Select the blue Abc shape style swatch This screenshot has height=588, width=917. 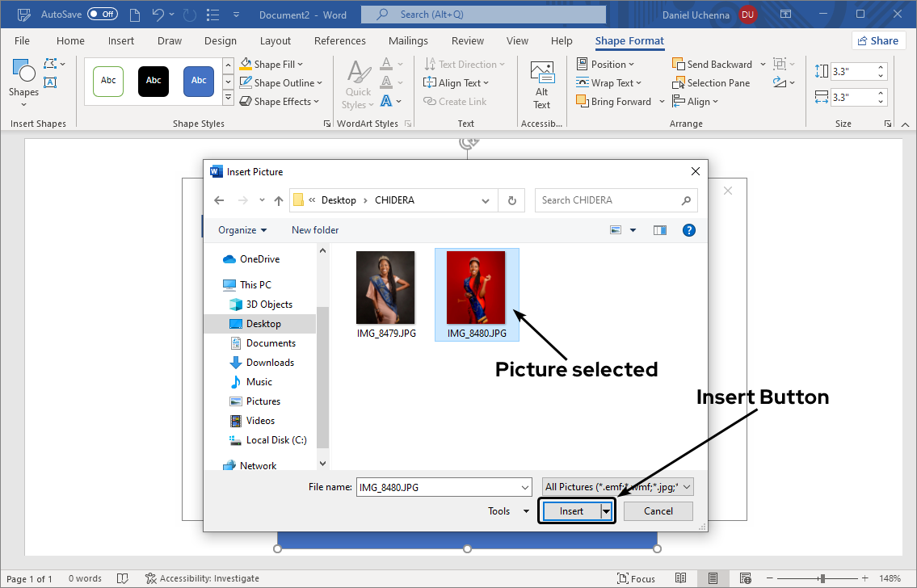pyautogui.click(x=199, y=81)
